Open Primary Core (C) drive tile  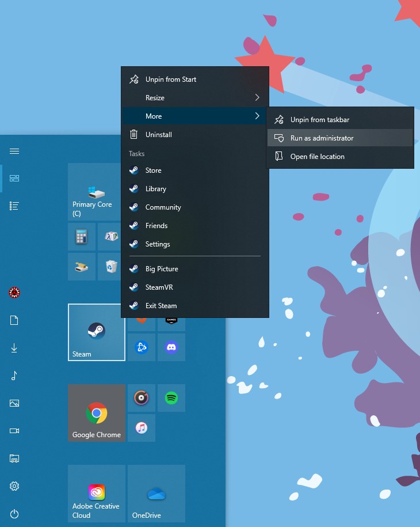click(95, 192)
